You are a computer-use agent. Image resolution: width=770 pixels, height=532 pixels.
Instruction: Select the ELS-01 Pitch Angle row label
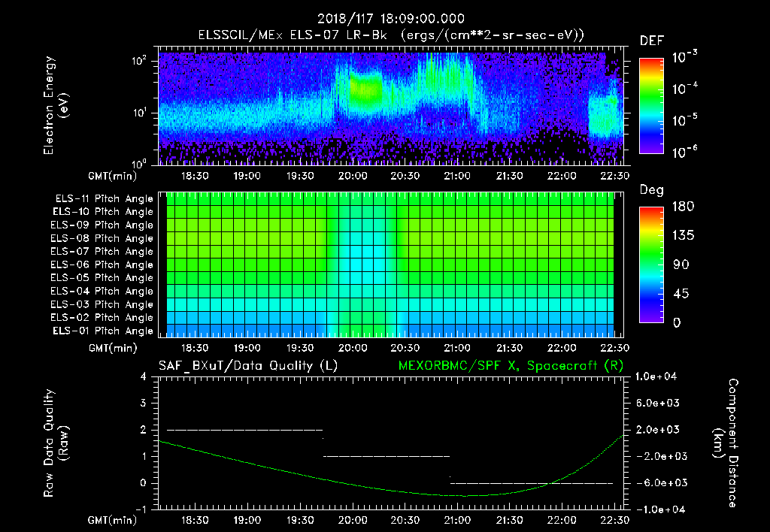pos(103,331)
